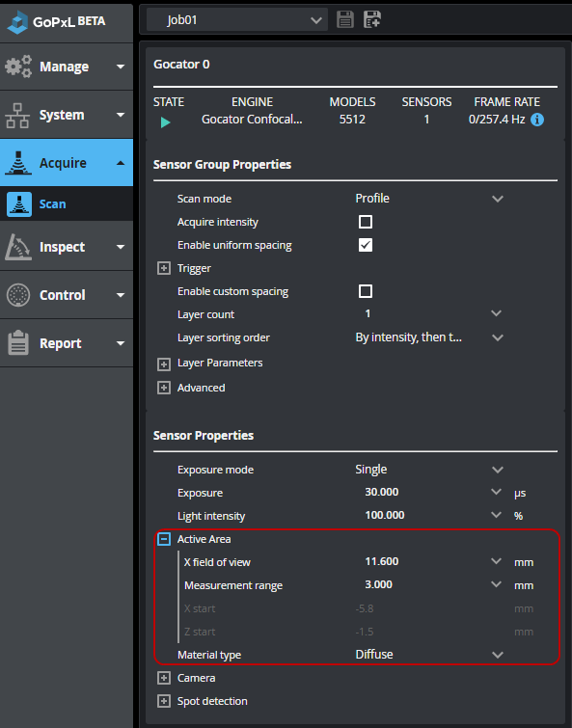Image resolution: width=572 pixels, height=728 pixels.
Task: Click the GoPxL logo icon
Action: pyautogui.click(x=17, y=22)
